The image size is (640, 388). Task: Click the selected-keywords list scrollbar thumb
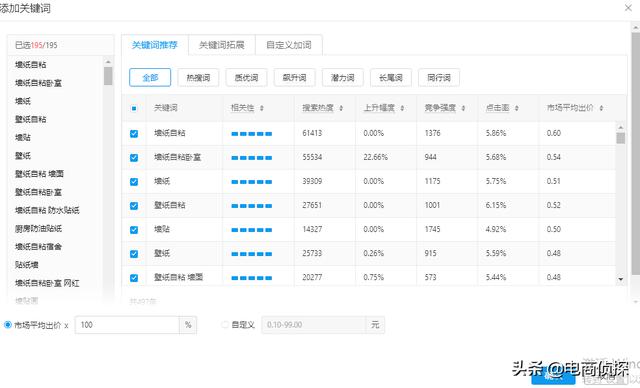pos(108,76)
